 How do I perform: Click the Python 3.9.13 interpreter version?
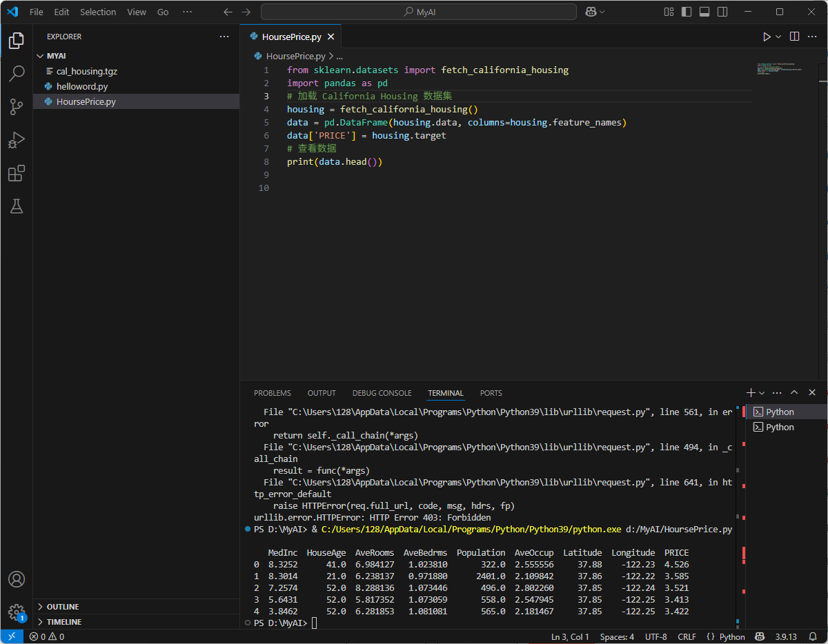786,637
